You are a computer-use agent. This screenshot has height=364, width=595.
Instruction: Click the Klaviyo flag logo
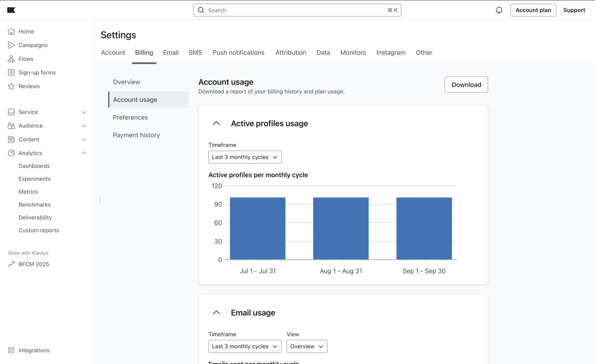[x=11, y=10]
